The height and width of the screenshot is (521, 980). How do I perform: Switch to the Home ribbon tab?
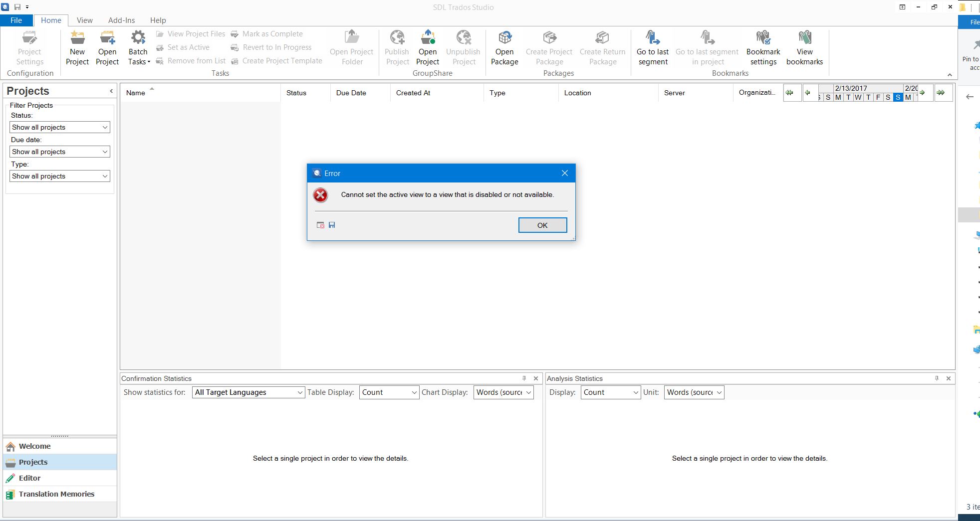(51, 20)
